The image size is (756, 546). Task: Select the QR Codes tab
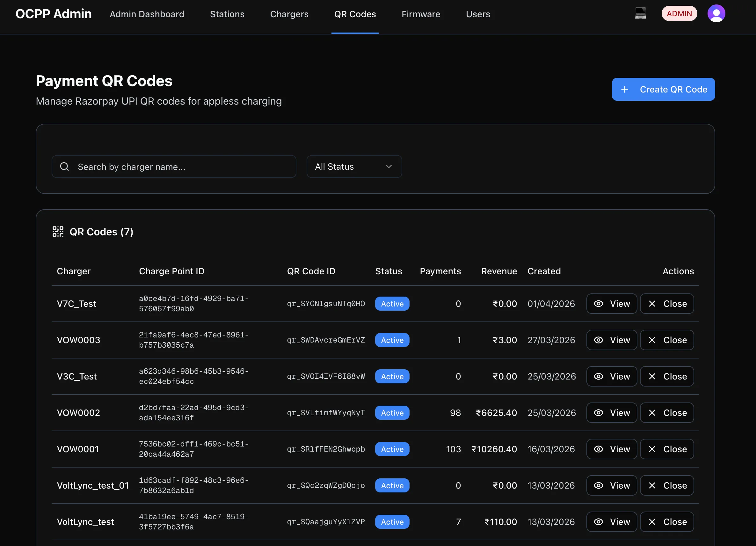pos(355,14)
